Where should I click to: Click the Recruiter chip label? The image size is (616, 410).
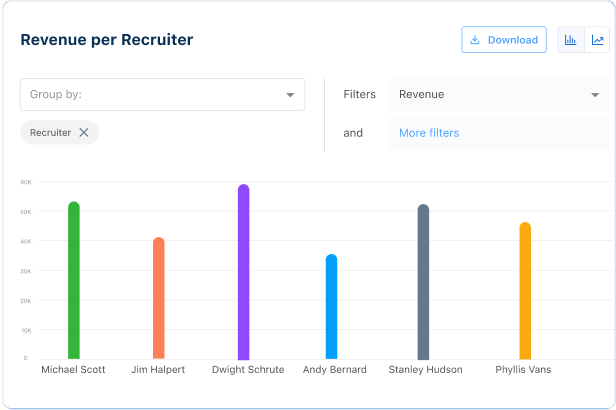tap(50, 132)
